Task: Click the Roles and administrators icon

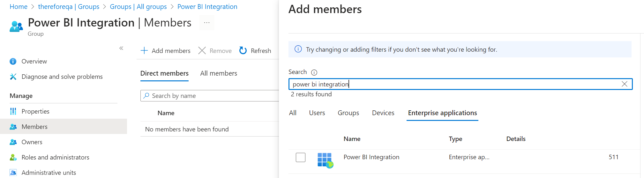Action: pos(13,157)
